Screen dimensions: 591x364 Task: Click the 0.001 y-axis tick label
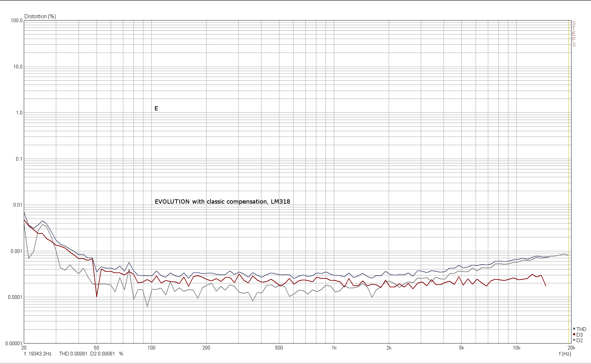(17, 251)
